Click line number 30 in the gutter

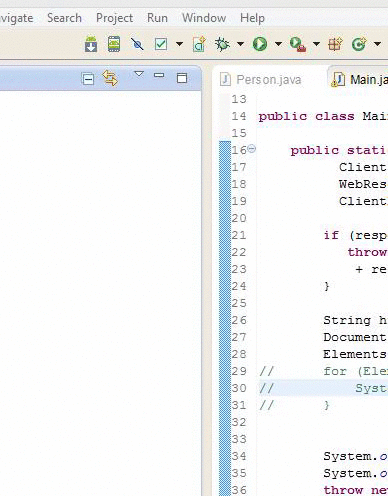[x=239, y=388]
